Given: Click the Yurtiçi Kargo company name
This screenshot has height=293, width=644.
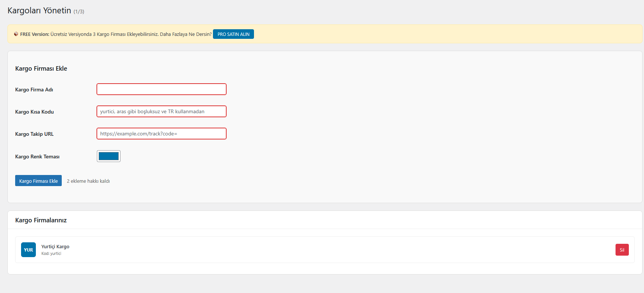Looking at the screenshot, I should 55,247.
